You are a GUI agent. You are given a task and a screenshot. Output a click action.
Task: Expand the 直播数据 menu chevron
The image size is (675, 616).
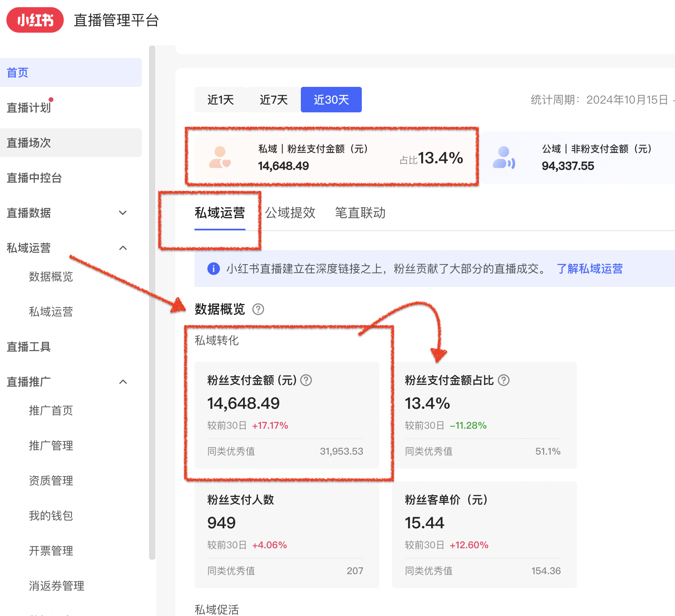coord(123,213)
